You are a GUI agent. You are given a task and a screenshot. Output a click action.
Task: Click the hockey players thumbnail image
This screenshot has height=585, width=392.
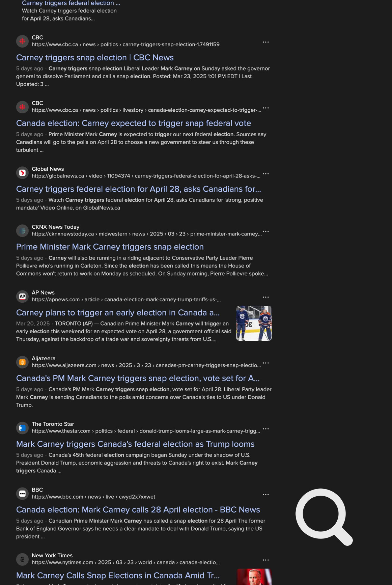[254, 323]
